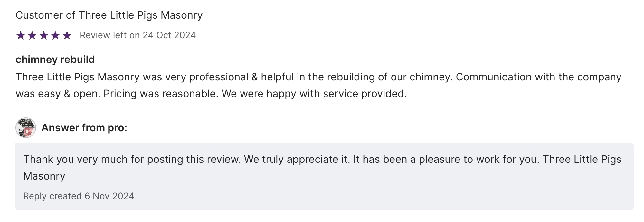Click the first purple rating star

click(x=21, y=35)
